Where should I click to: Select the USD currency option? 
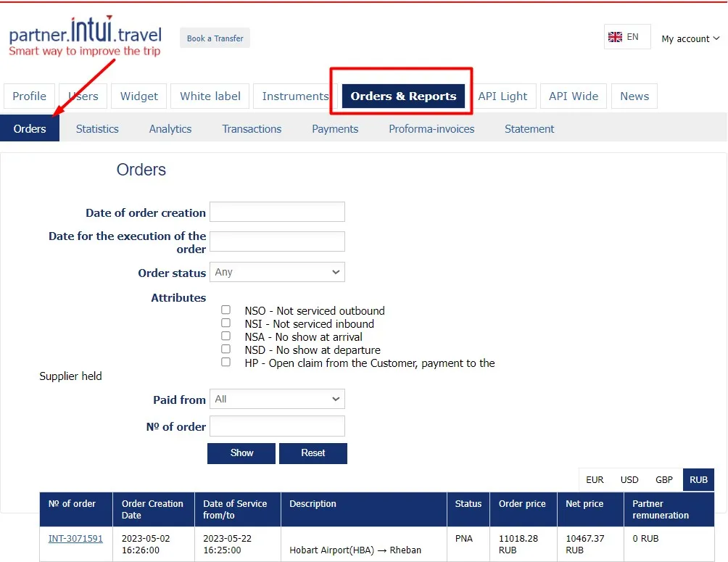[x=629, y=480]
